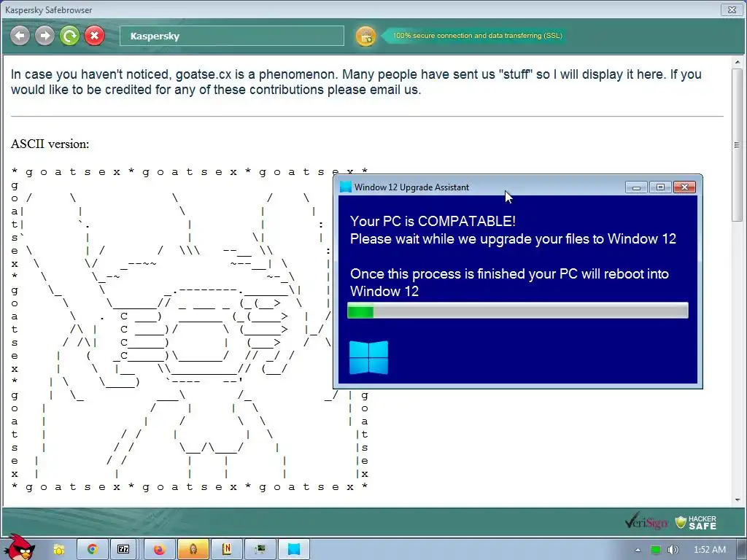
Task: Click the blue Windows logo in the upgrade dialog
Action: (368, 357)
